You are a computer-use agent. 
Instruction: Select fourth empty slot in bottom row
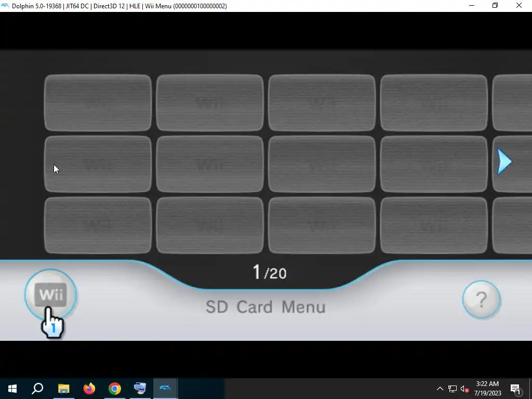[434, 225]
